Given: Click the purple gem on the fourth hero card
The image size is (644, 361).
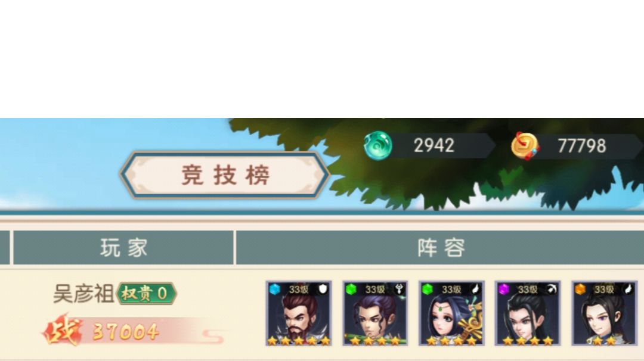Looking at the screenshot, I should click(503, 289).
